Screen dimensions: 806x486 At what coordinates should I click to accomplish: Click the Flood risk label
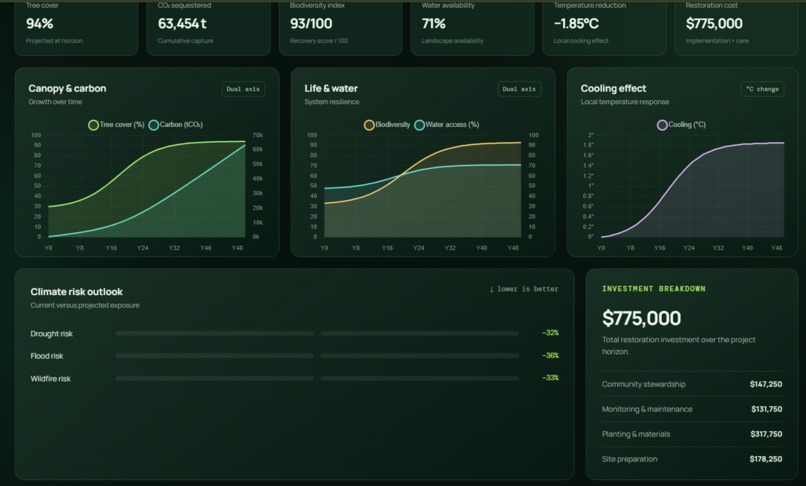point(47,356)
